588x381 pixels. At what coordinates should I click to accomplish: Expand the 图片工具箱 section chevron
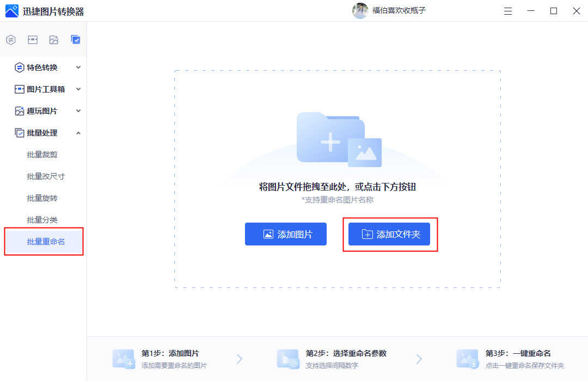(x=78, y=89)
